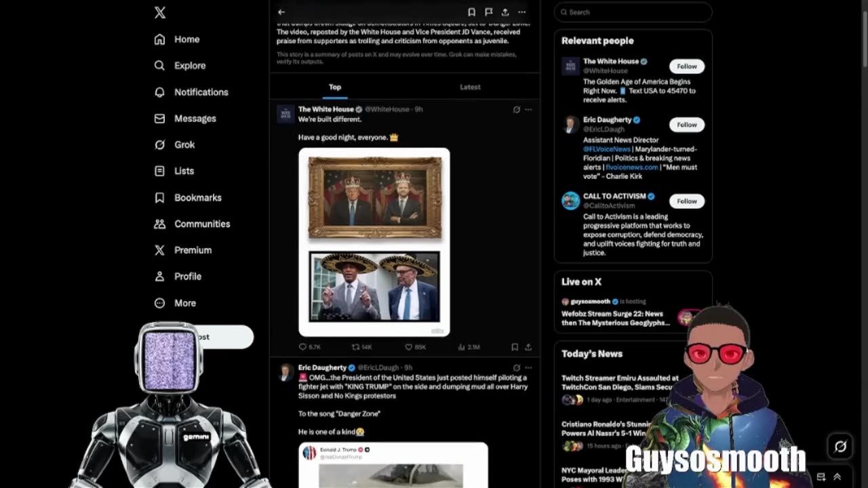Follow Eric Daugherty

coord(686,125)
